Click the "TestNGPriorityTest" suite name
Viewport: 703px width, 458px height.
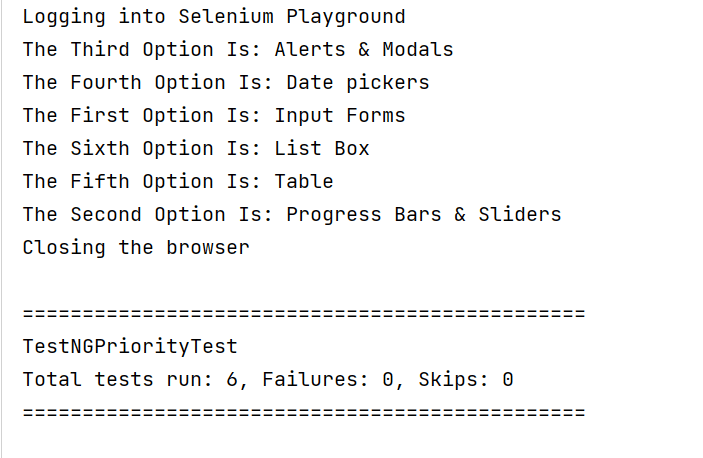pos(130,347)
